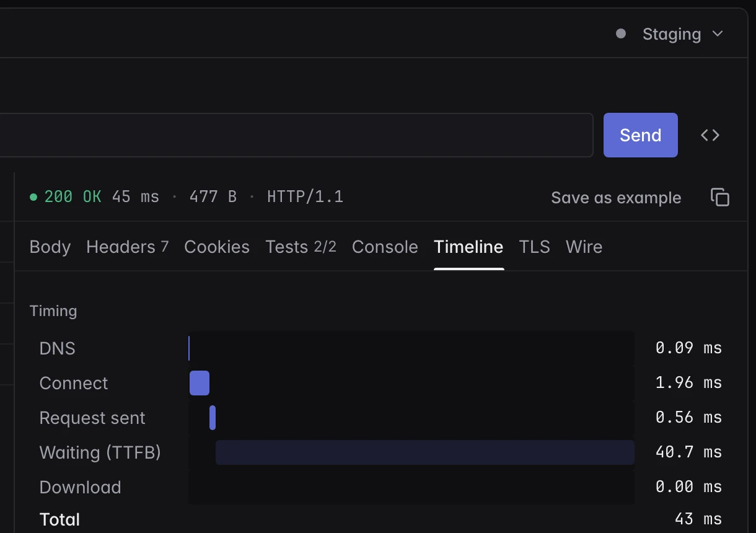
Task: Open the Console tab
Action: tap(385, 247)
